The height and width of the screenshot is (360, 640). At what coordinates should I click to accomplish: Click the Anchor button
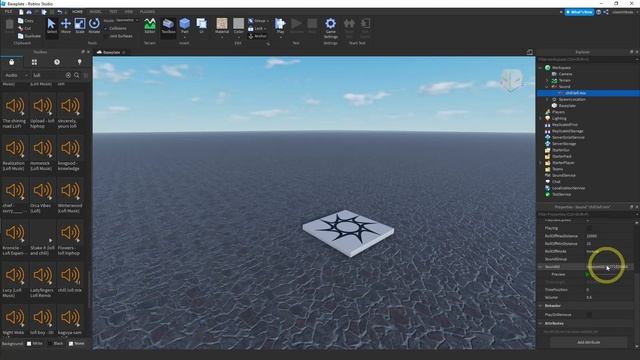pos(258,36)
